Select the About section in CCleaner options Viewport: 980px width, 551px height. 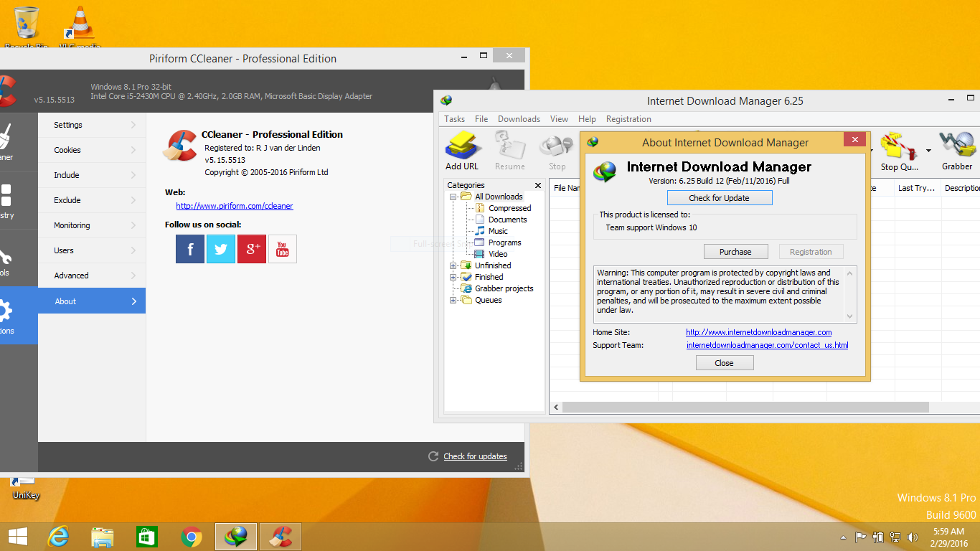tap(92, 301)
